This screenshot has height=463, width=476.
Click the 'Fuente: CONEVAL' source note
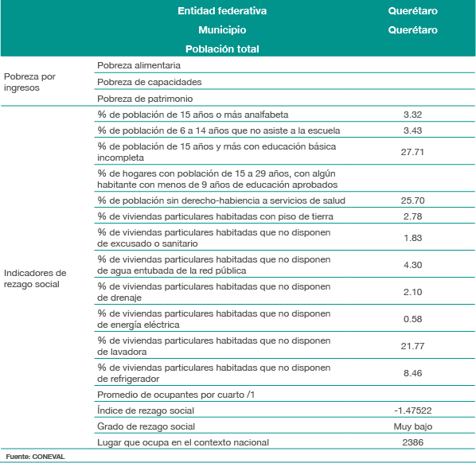click(35, 457)
